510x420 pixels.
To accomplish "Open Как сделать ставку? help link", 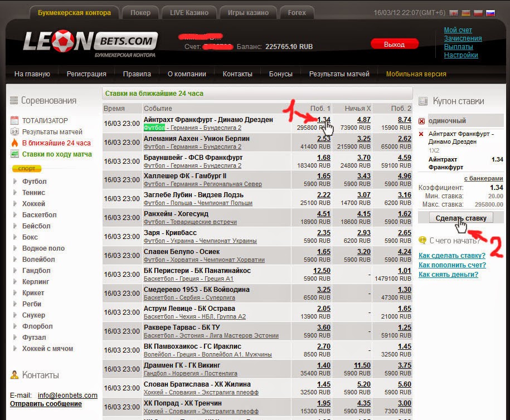I will (x=452, y=256).
